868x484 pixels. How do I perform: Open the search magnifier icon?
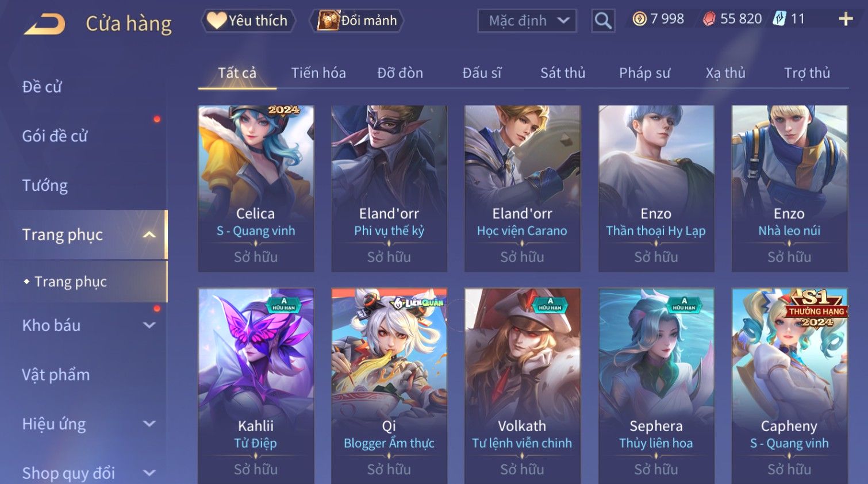click(603, 21)
